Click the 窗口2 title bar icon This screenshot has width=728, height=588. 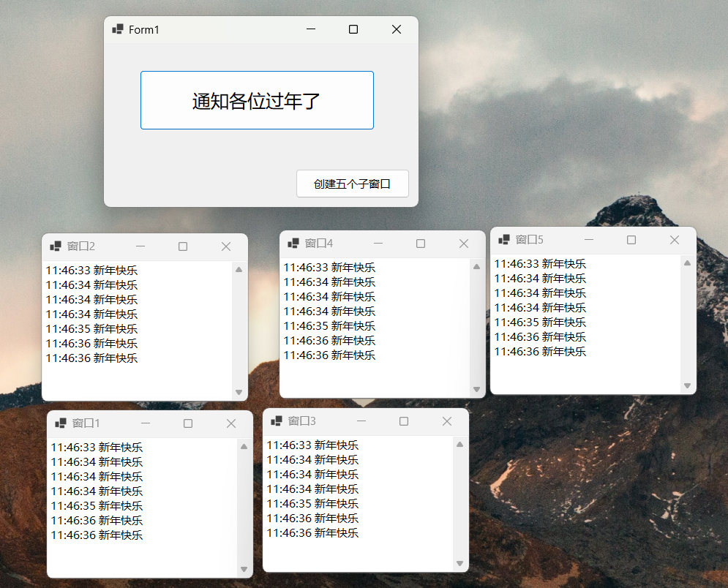(56, 246)
